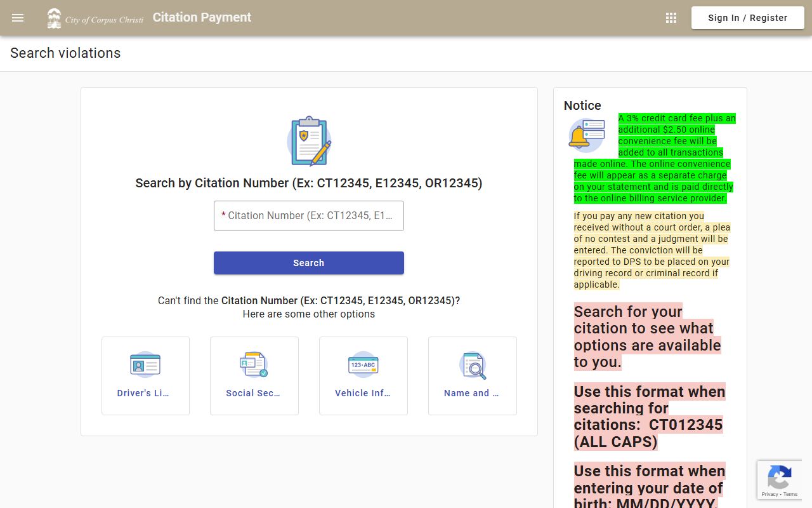
Task: Click the green credit card fee notice text
Action: [654, 158]
